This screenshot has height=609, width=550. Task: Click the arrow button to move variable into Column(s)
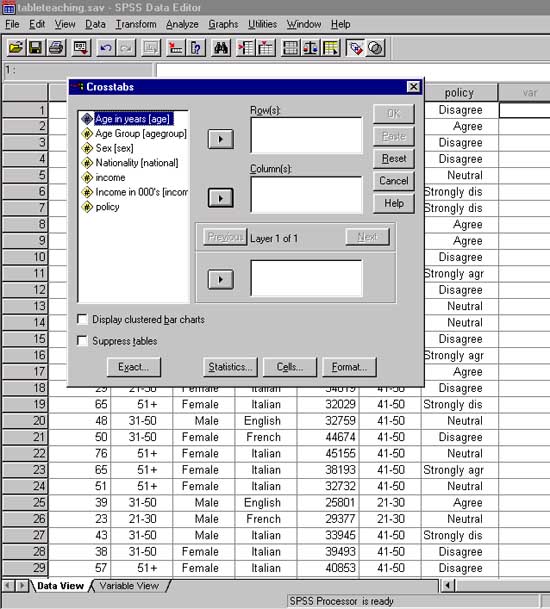(221, 198)
